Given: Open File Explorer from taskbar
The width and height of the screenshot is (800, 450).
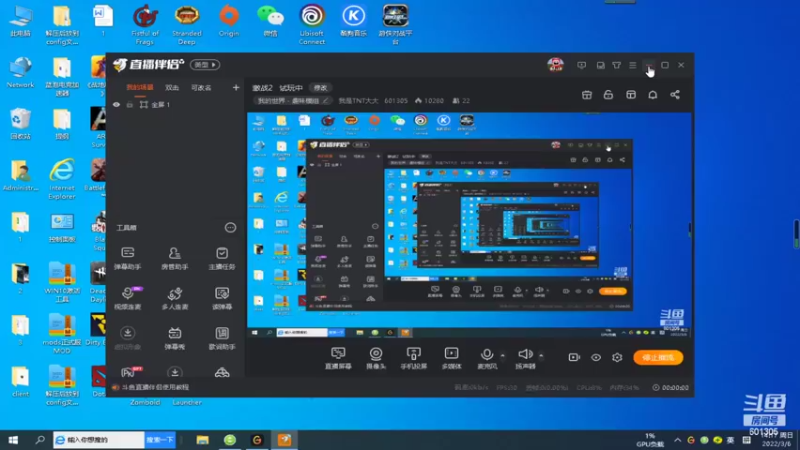Looking at the screenshot, I should click(x=203, y=440).
